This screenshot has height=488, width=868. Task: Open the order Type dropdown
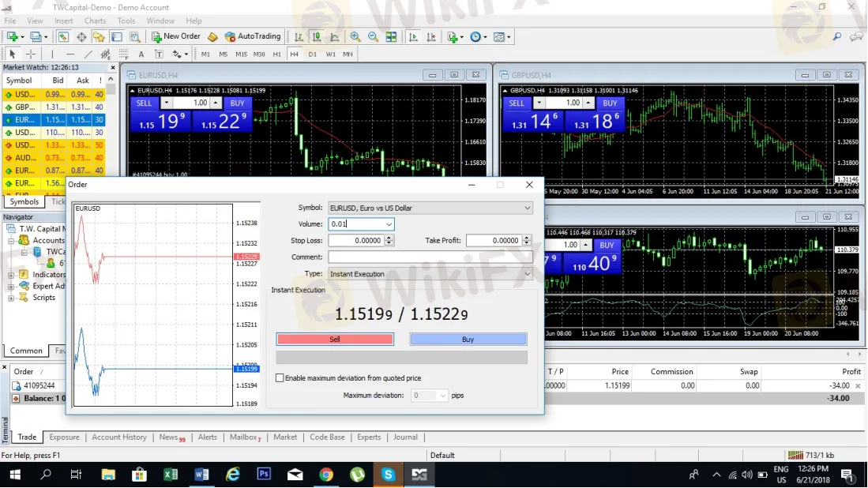(526, 274)
